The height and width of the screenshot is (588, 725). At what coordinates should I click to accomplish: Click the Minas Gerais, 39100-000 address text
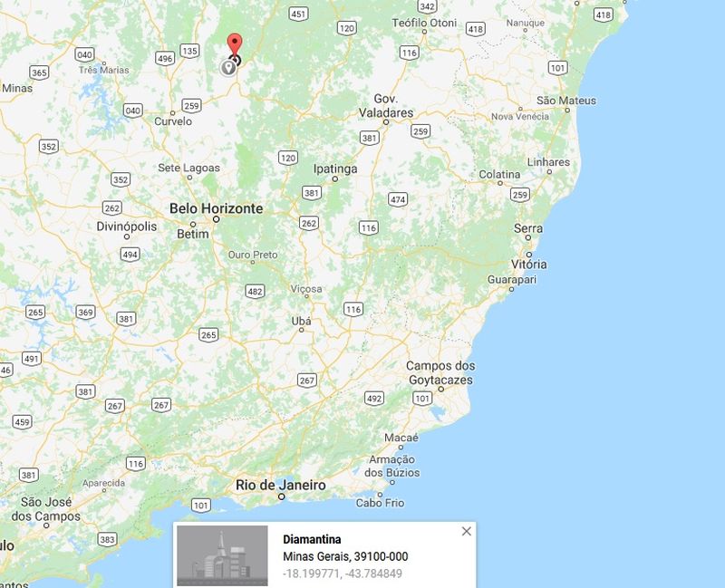(345, 556)
